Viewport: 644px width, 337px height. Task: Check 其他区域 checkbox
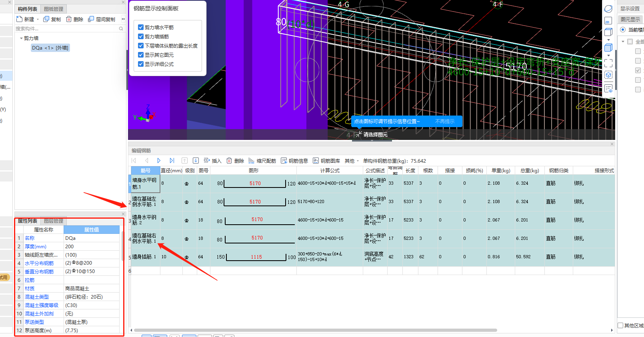(x=620, y=325)
